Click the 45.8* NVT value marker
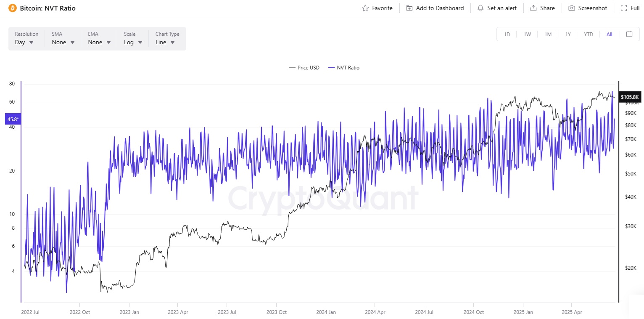This screenshot has width=644, height=319. click(x=13, y=119)
